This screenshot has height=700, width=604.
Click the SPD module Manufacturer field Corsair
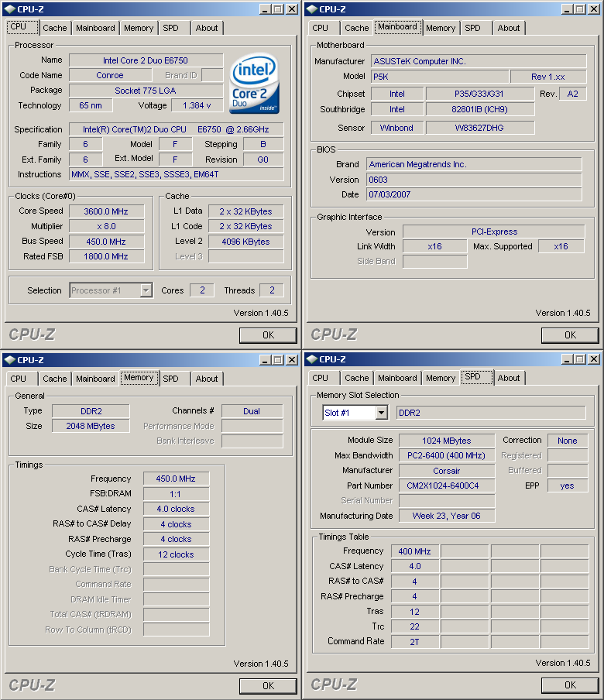coord(447,471)
